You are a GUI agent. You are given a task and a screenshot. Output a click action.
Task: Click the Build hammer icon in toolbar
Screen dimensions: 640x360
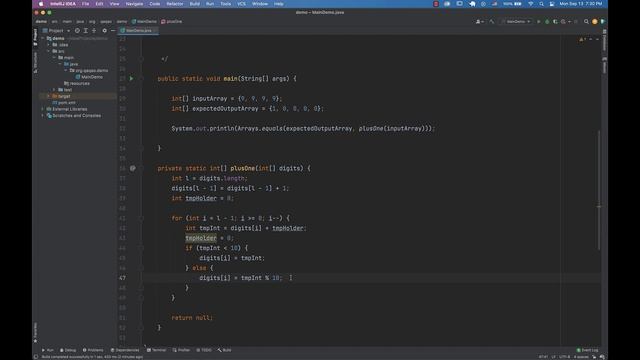point(492,21)
